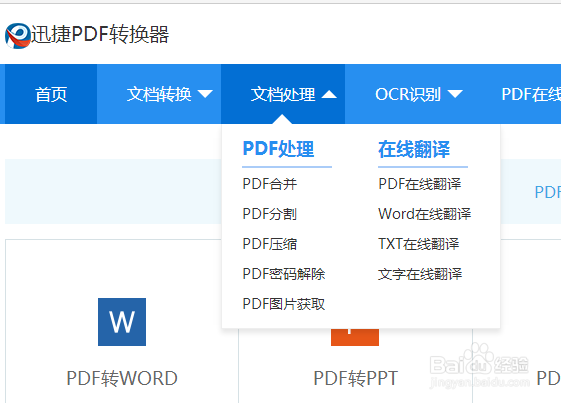
Task: Open the 文档转换 menu
Action: pyautogui.click(x=159, y=94)
